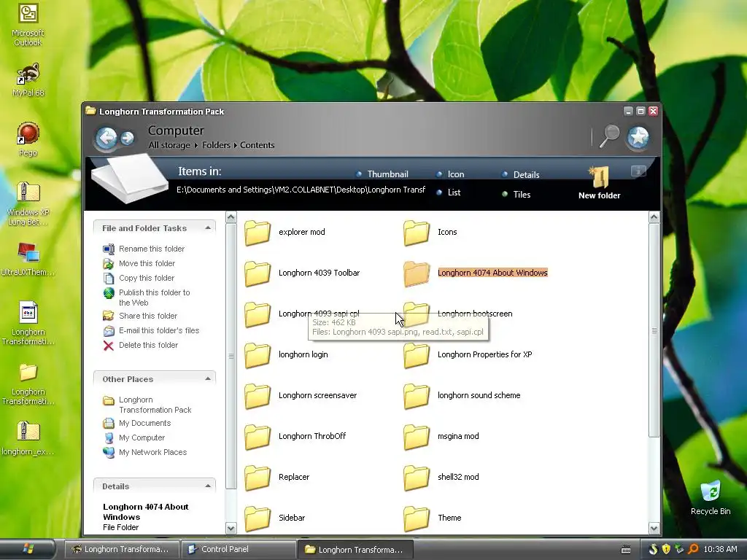Select the longhorn login folder
Screen dimensions: 747x560
tap(286, 355)
